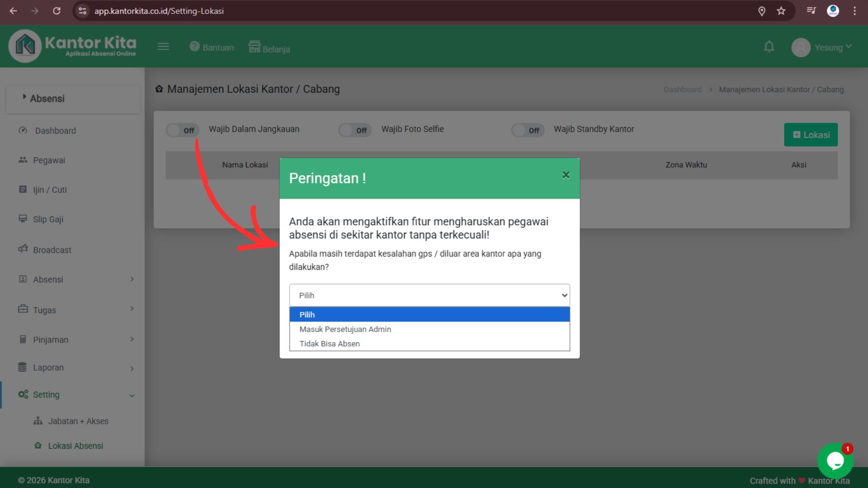Reload the page in the browser toolbar
This screenshot has height=488, width=868.
pyautogui.click(x=57, y=11)
